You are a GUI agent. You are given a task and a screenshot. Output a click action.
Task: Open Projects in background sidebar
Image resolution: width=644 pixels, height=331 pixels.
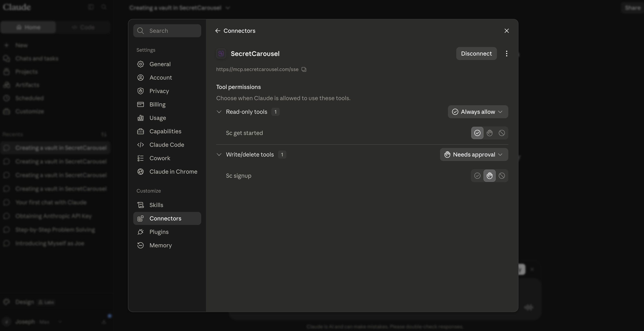pyautogui.click(x=55, y=72)
